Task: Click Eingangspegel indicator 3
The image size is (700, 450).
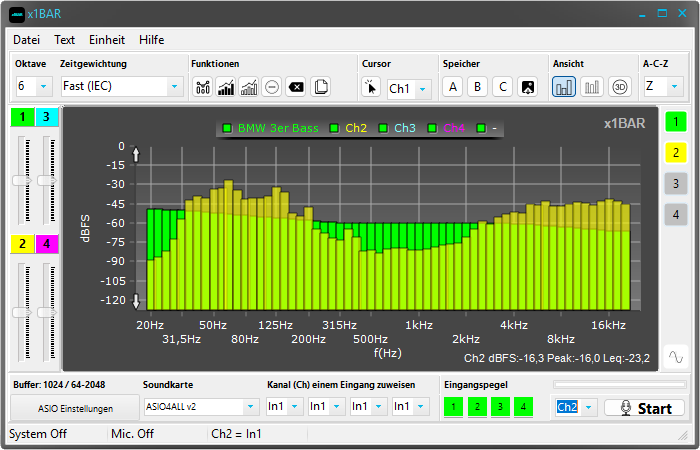Action: [500, 407]
